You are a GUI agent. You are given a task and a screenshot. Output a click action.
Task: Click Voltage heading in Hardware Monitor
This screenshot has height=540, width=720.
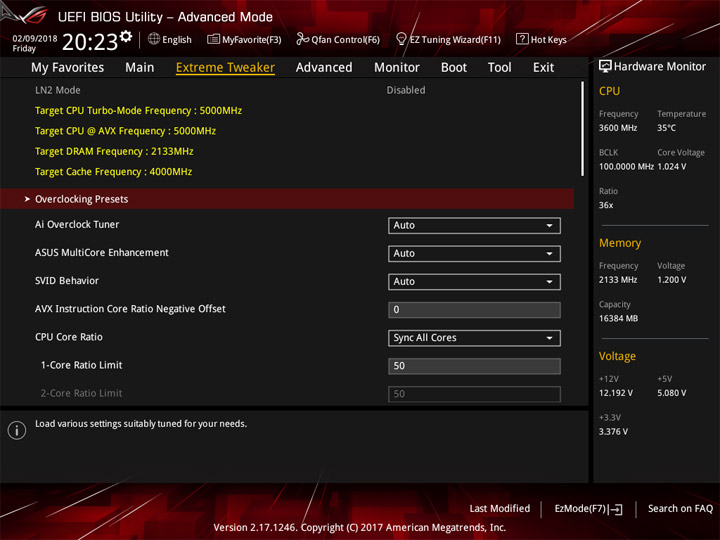tap(617, 356)
